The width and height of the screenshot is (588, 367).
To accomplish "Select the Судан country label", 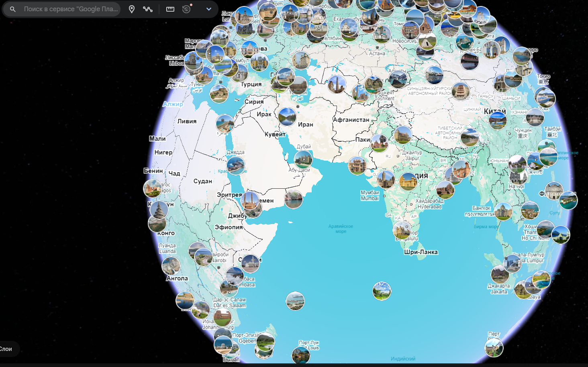I will pos(202,181).
